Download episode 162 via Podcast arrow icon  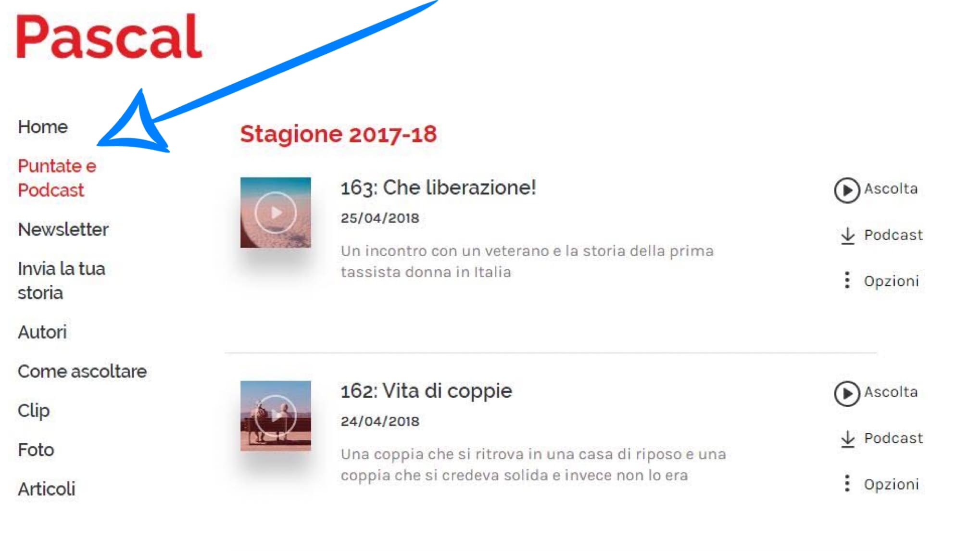[x=848, y=439]
